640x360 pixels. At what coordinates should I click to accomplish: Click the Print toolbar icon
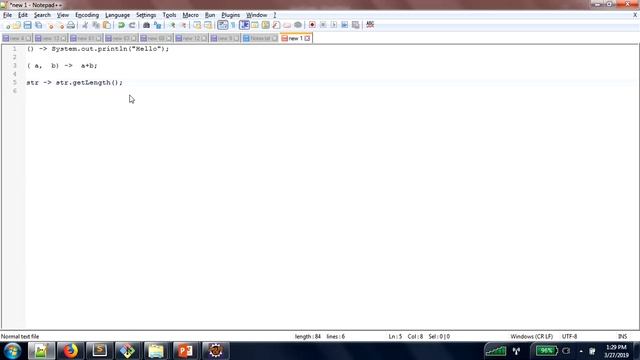click(71, 25)
